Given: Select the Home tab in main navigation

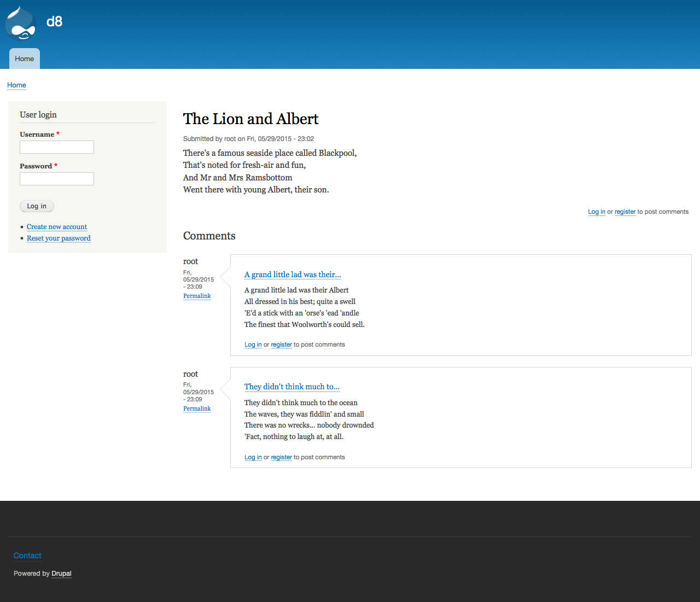Looking at the screenshot, I should point(25,59).
